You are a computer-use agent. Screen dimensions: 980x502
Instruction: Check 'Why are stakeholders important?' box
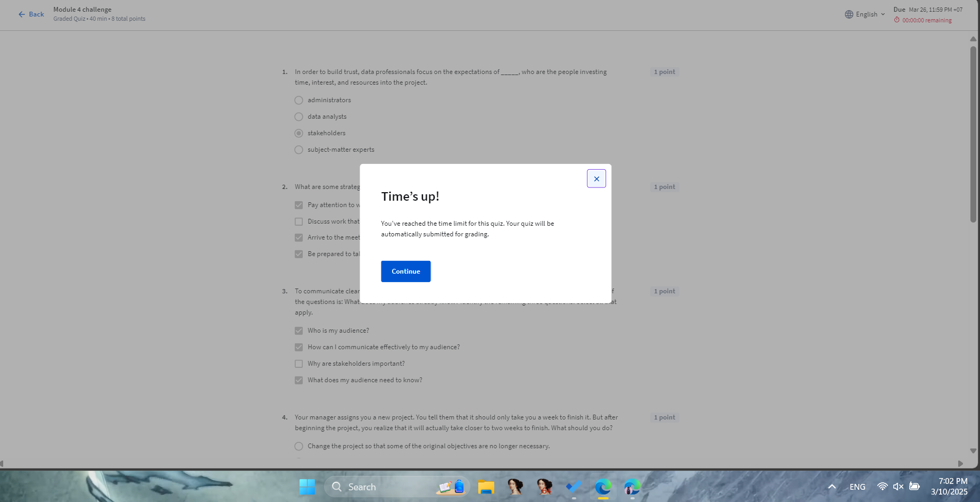click(299, 364)
